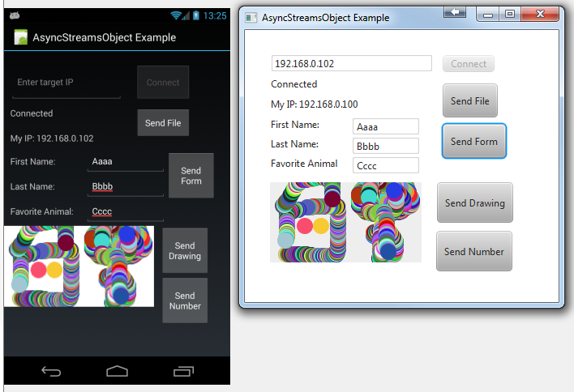Tap the 'First Name:' label on Android
The image size is (574, 392).
click(33, 162)
